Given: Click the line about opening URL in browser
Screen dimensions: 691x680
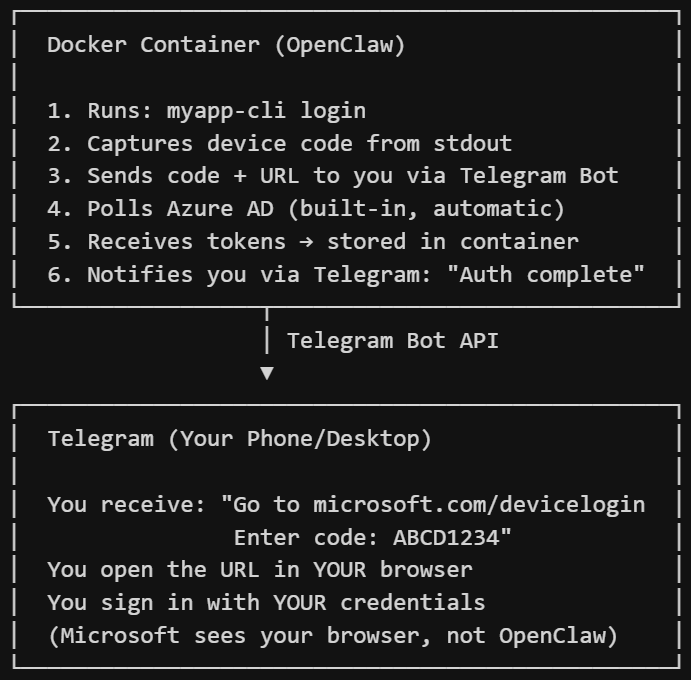Looking at the screenshot, I should pos(259,570).
